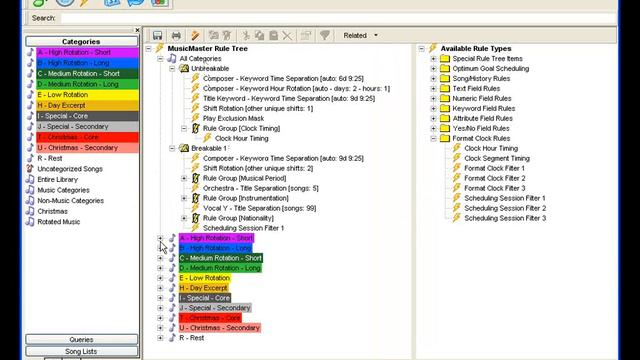Click the All Categories note icon in rule tree
The height and width of the screenshot is (360, 640).
[172, 58]
